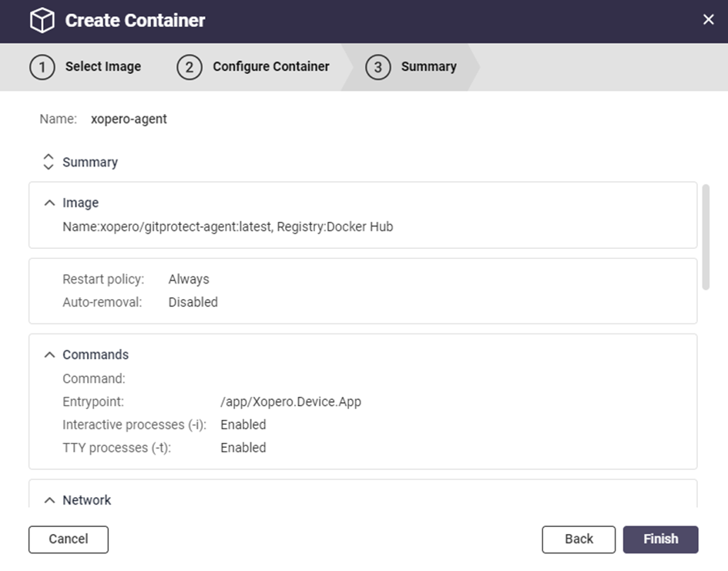Click Finish to create the container
The width and height of the screenshot is (728, 571).
660,539
